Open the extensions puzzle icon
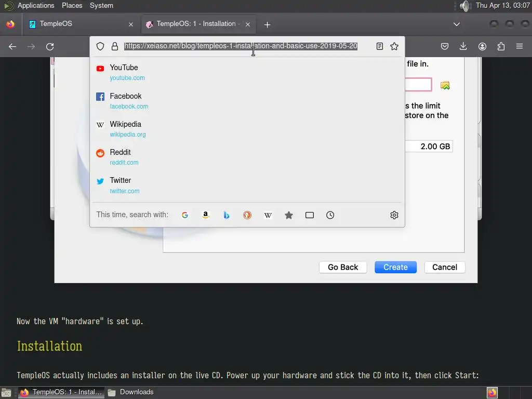Screen dimensions: 532x399 (x=501, y=46)
